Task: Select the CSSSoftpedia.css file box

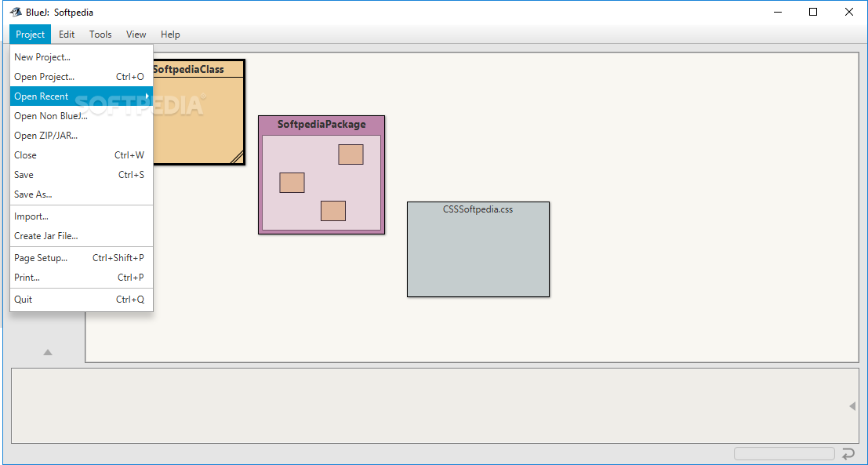Action: tap(478, 249)
